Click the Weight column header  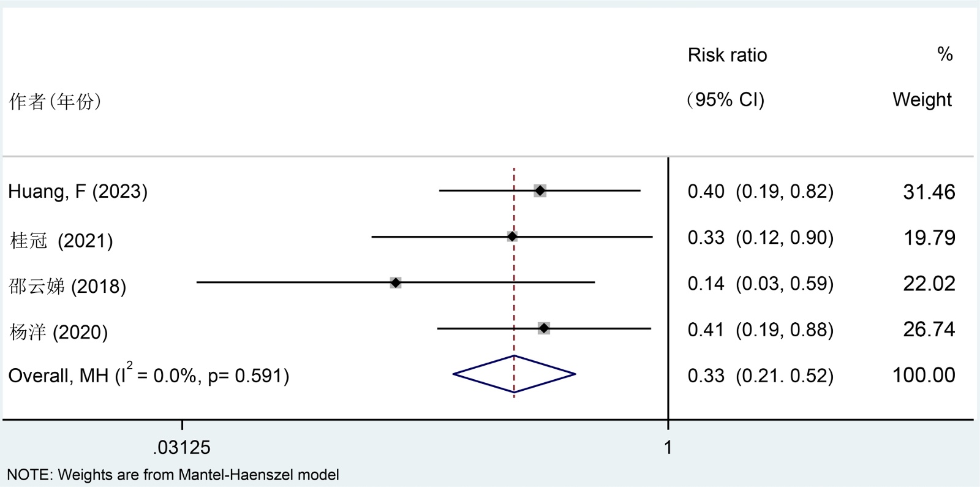coord(922,99)
